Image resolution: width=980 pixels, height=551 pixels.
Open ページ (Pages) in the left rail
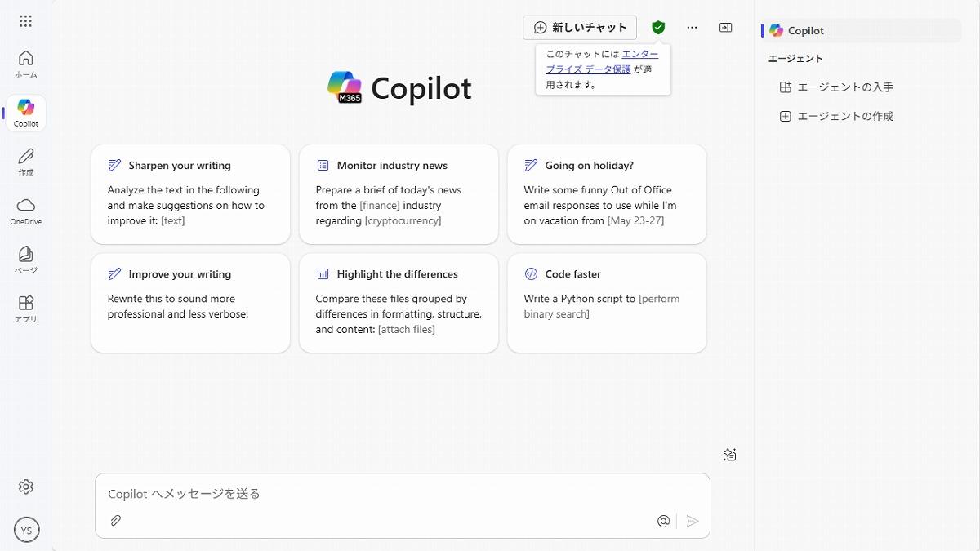[x=26, y=260]
